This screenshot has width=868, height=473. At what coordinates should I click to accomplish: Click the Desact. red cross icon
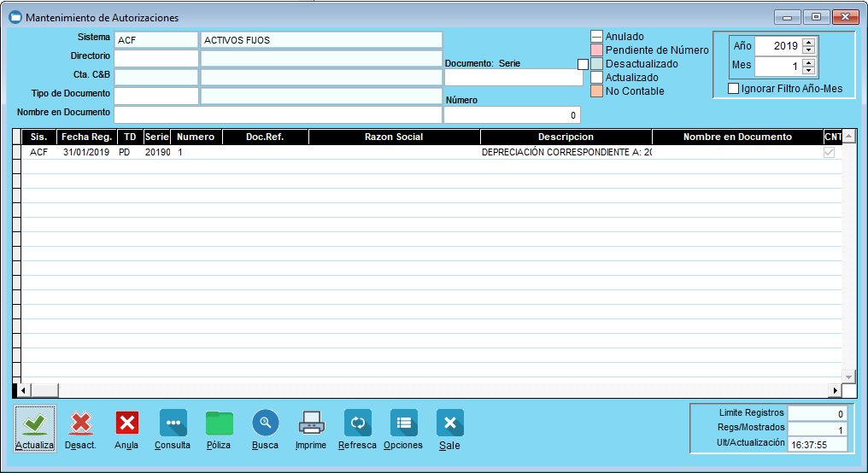click(81, 423)
